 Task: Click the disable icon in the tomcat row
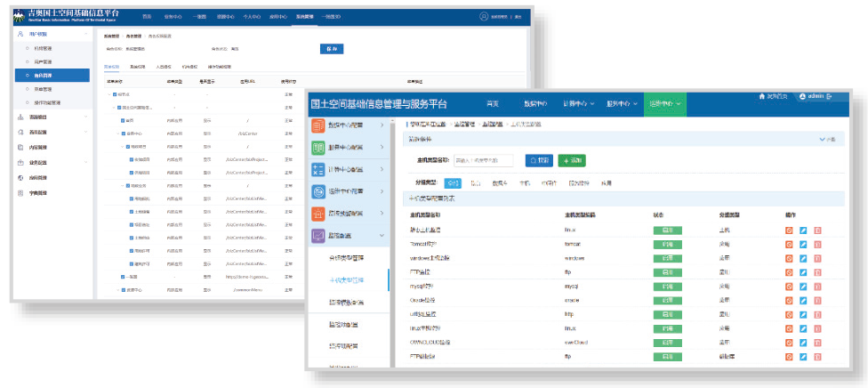790,245
